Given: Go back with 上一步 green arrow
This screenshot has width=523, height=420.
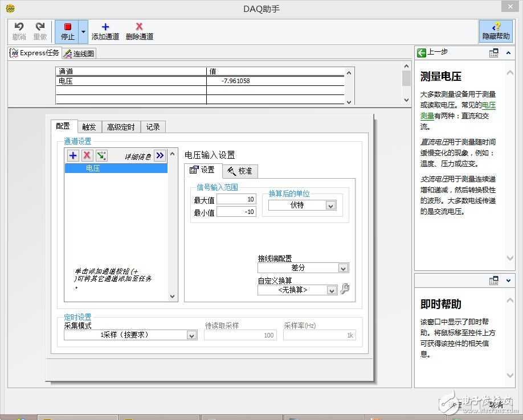Looking at the screenshot, I should coord(422,52).
